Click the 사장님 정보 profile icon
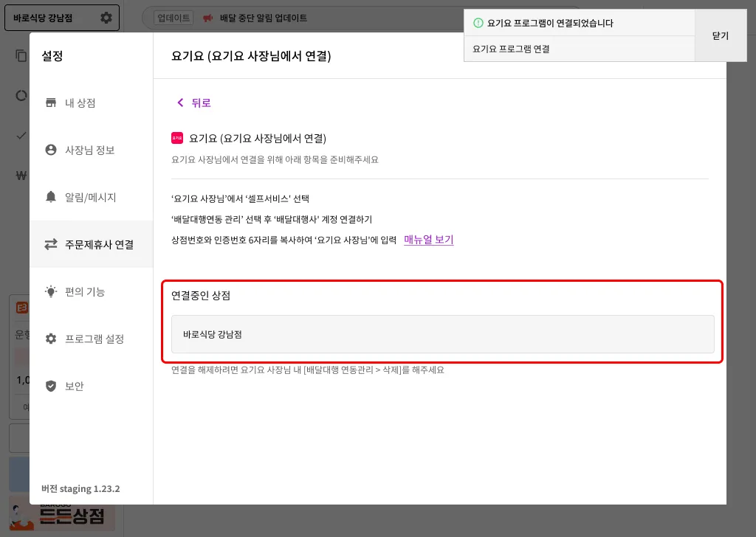 (51, 150)
